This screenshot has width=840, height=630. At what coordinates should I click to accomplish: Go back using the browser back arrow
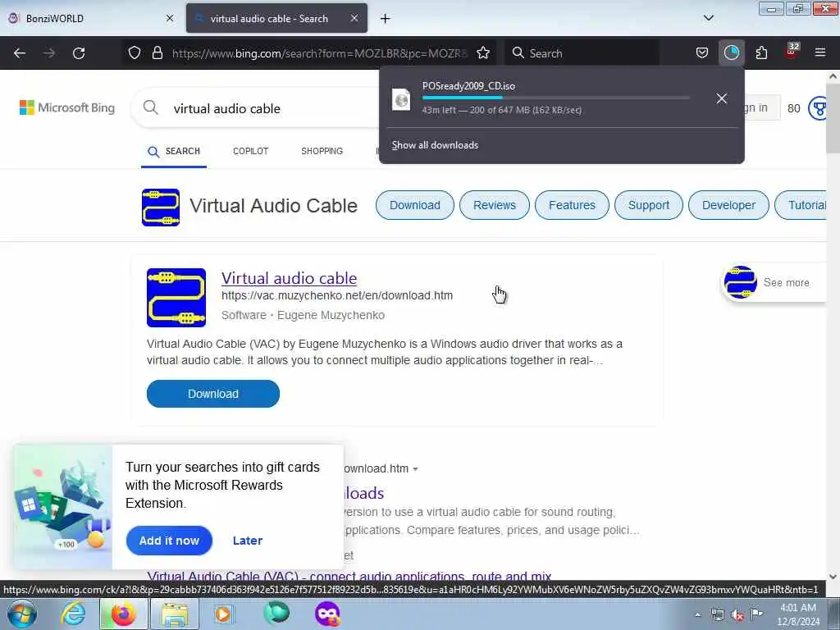tap(20, 53)
